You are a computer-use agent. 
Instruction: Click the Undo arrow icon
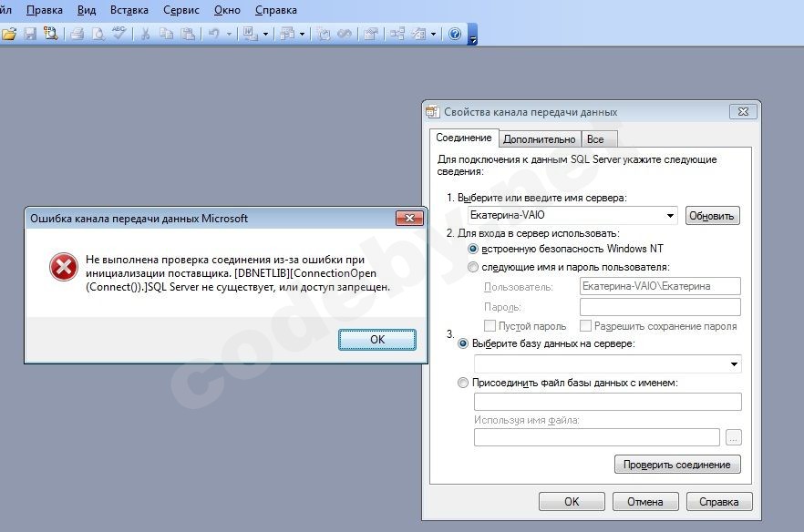tap(214, 34)
